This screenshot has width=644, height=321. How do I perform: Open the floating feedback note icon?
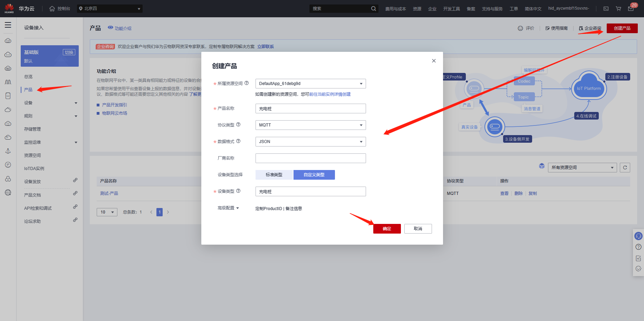(638, 258)
